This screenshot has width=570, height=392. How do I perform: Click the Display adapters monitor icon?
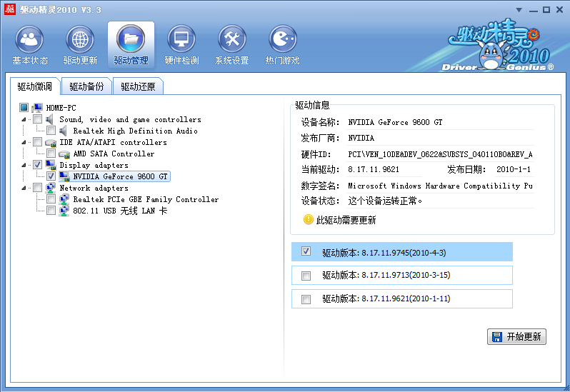pos(51,165)
